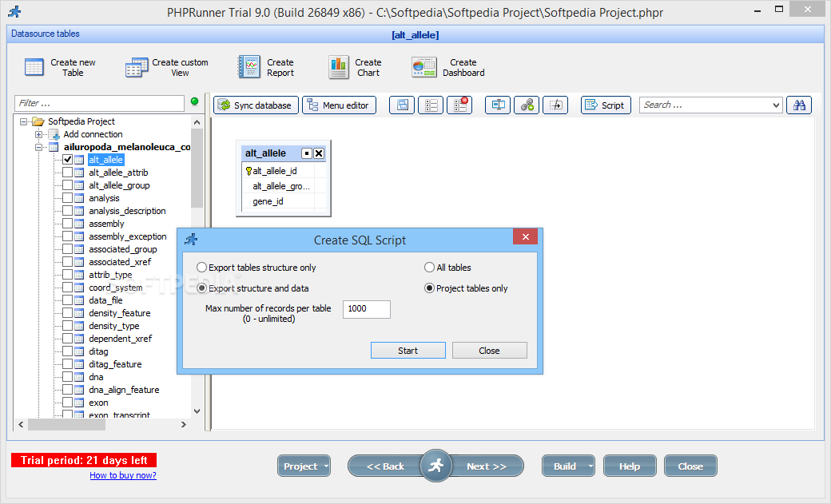This screenshot has width=831, height=504.
Task: Click the Create new Table icon
Action: click(34, 67)
